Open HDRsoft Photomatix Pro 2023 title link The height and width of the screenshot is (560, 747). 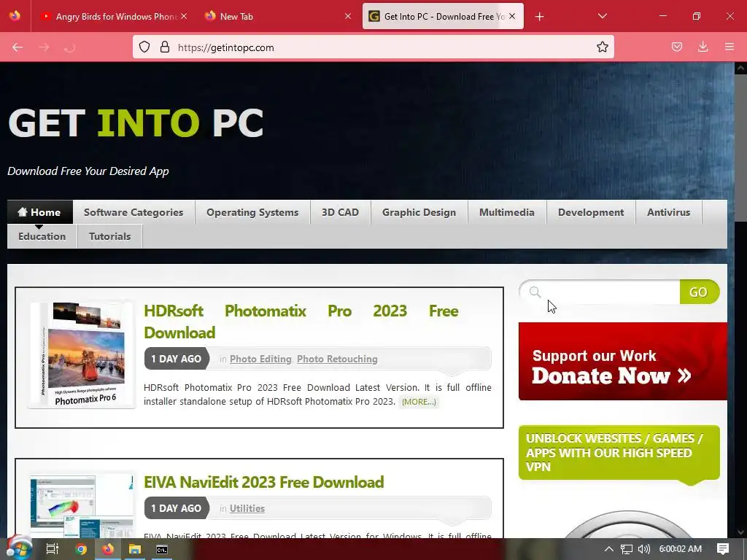[x=301, y=322]
